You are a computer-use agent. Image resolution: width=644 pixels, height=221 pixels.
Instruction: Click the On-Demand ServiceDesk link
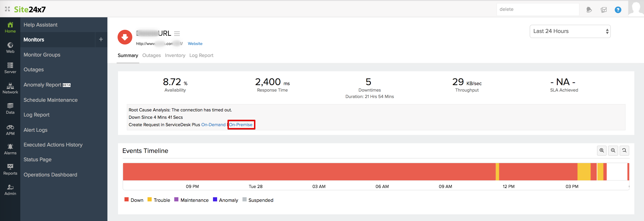[213, 125]
